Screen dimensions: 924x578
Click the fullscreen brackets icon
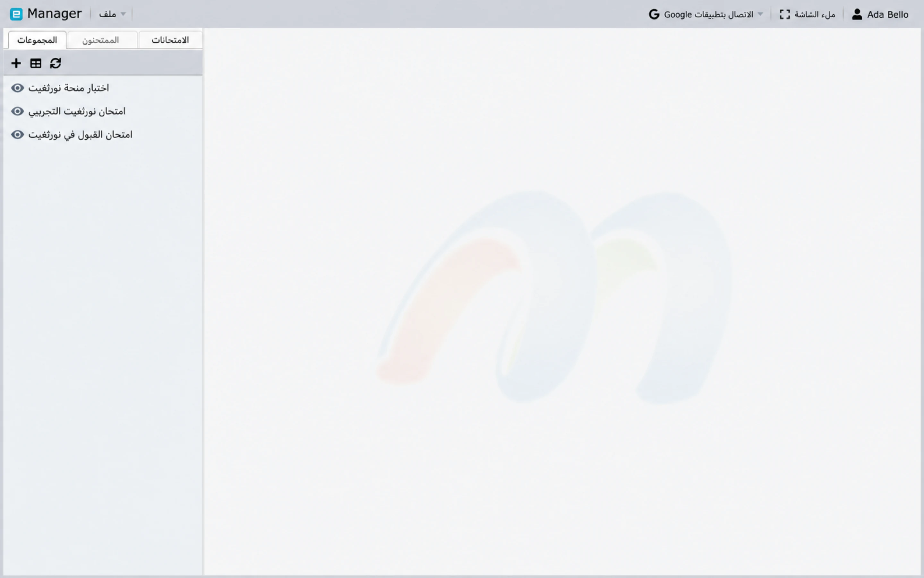[x=785, y=14]
